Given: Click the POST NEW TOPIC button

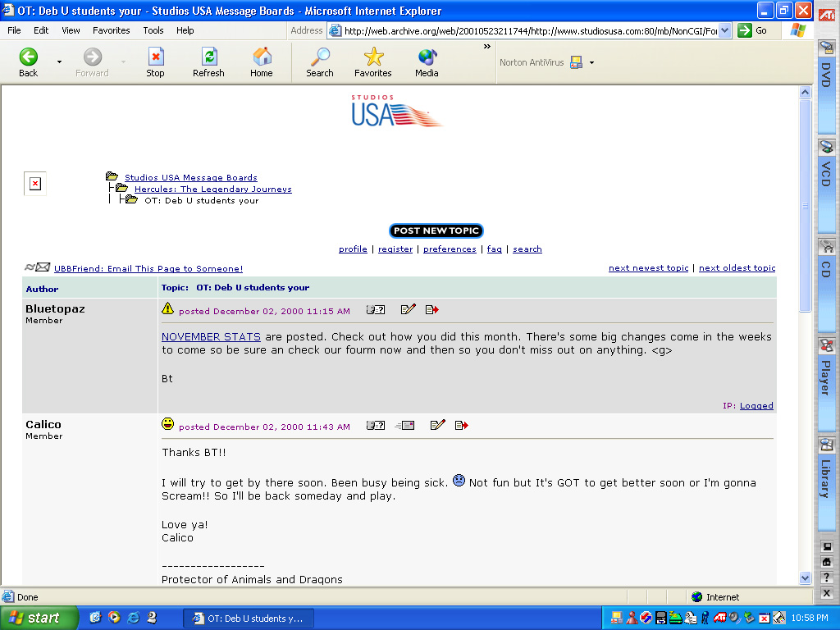Looking at the screenshot, I should tap(436, 231).
